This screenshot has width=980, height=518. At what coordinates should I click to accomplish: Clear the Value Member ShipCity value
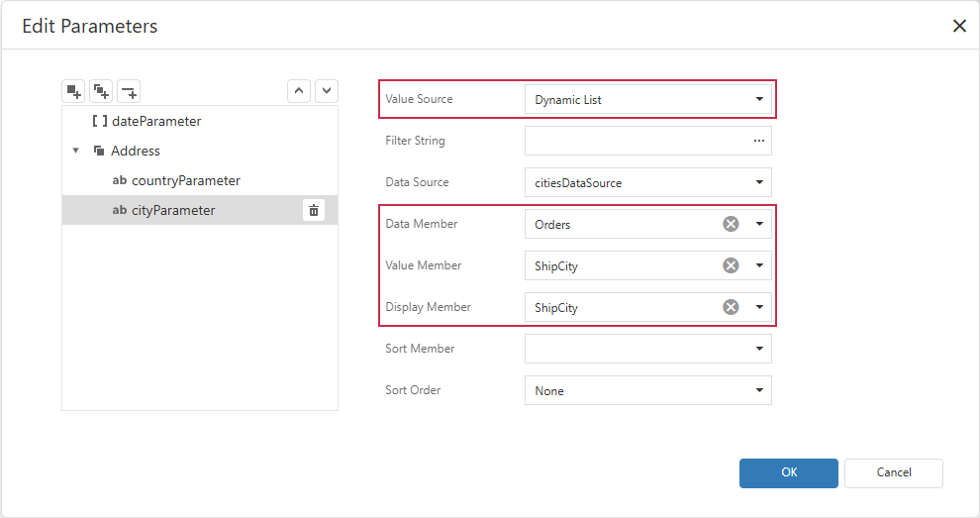pyautogui.click(x=731, y=265)
